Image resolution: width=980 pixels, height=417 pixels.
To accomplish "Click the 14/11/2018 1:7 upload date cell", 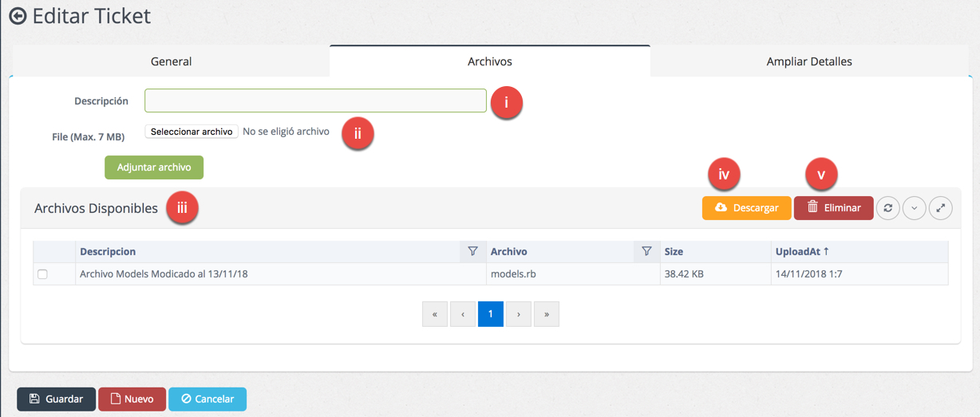I will click(808, 274).
